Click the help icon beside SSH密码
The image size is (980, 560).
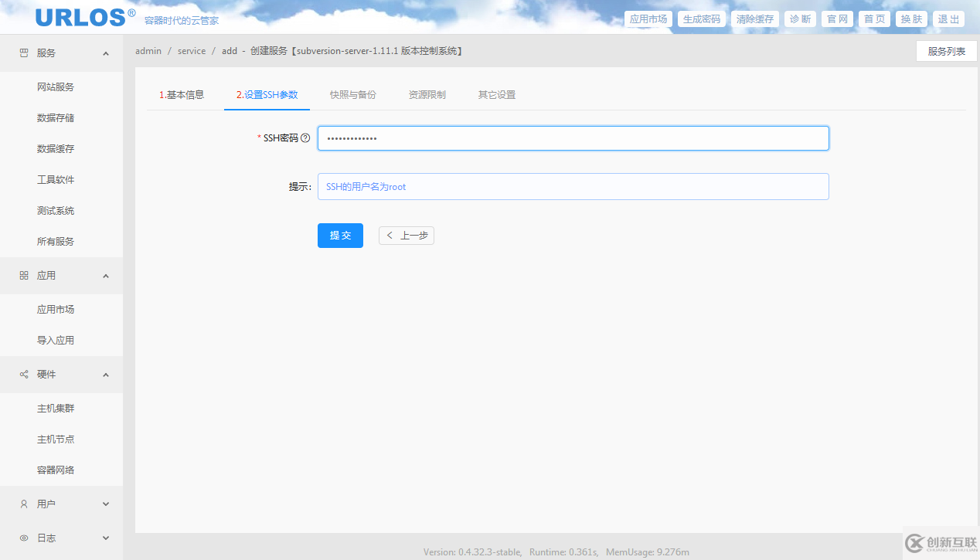point(305,138)
